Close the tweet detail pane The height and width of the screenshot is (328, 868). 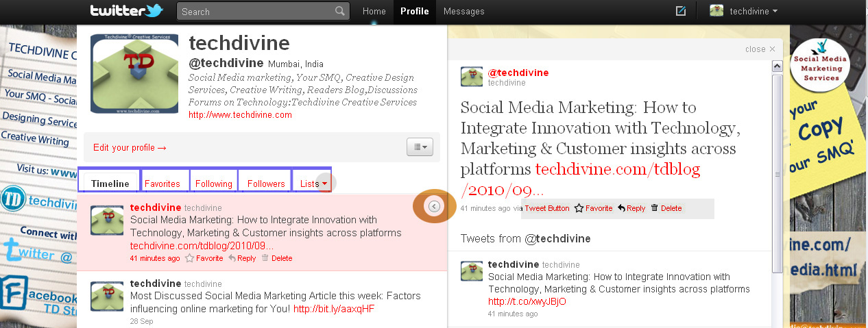760,49
